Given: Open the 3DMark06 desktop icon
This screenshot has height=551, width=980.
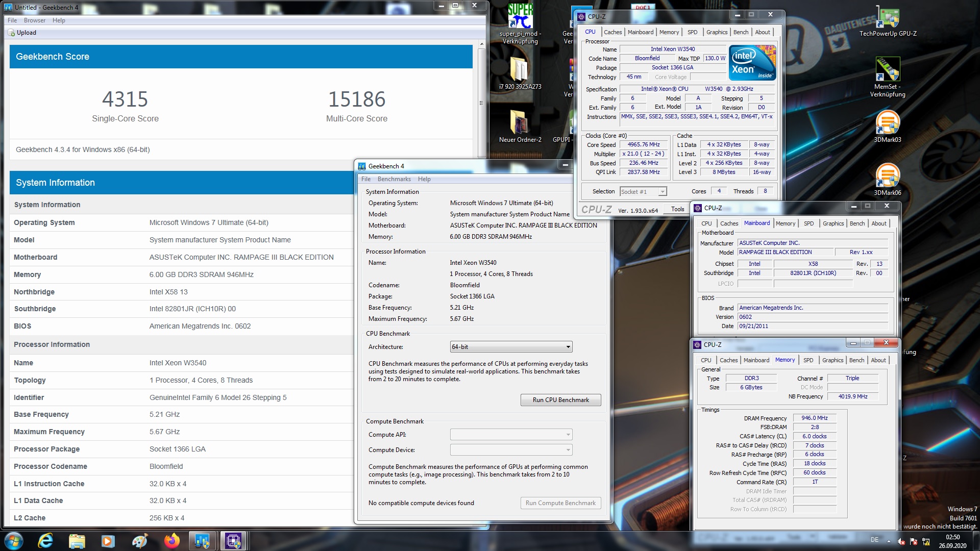Looking at the screenshot, I should [x=888, y=179].
